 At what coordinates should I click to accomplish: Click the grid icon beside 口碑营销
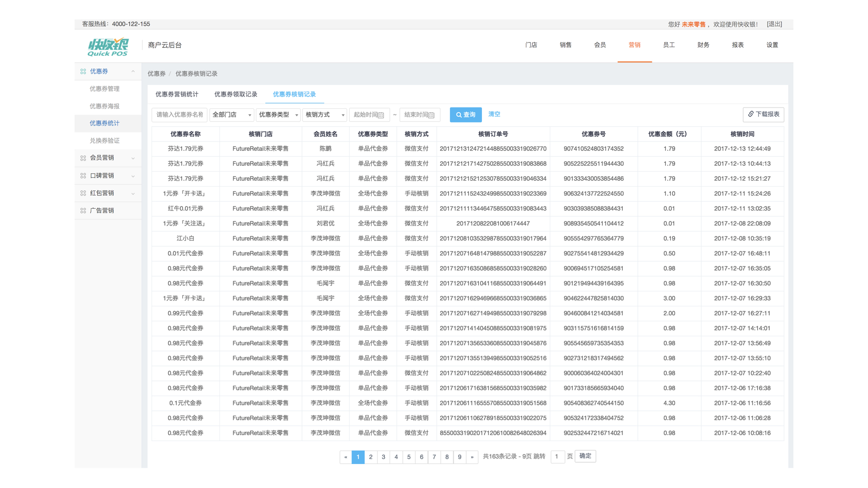(x=83, y=176)
